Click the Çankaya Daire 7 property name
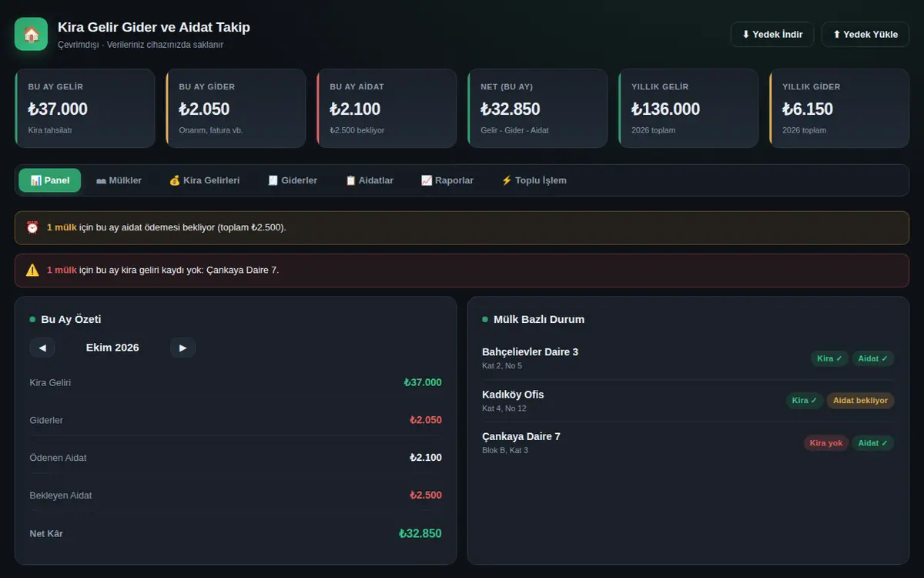 point(521,436)
